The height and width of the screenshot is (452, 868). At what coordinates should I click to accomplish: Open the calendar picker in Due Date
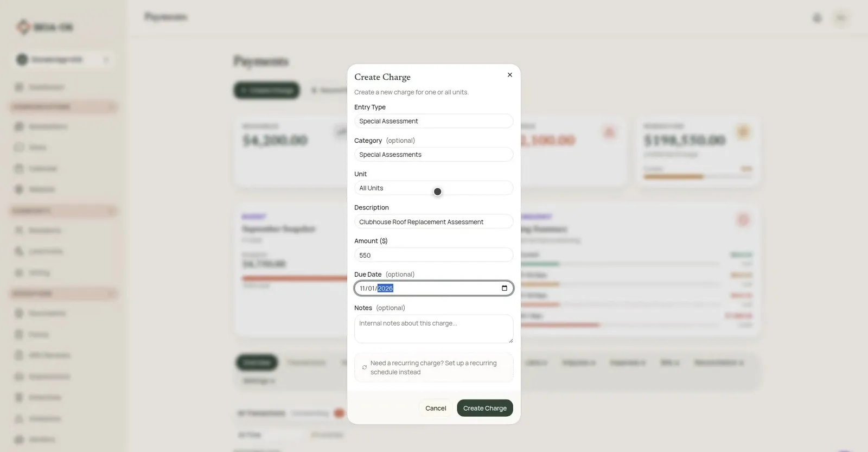pyautogui.click(x=505, y=288)
